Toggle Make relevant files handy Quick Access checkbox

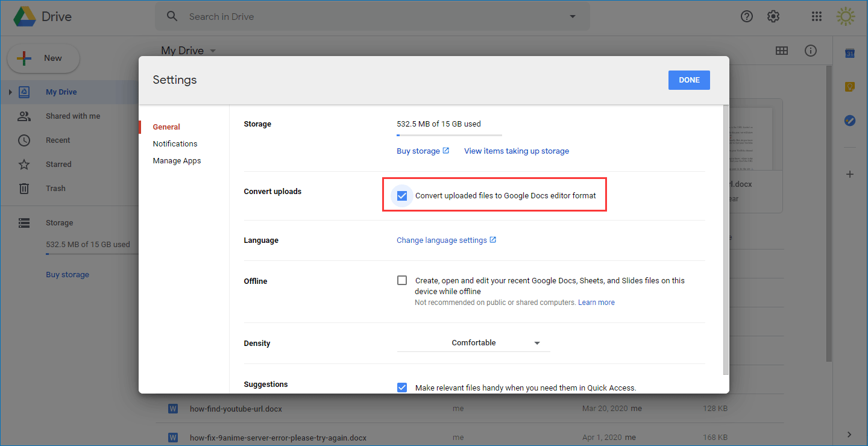(x=402, y=388)
